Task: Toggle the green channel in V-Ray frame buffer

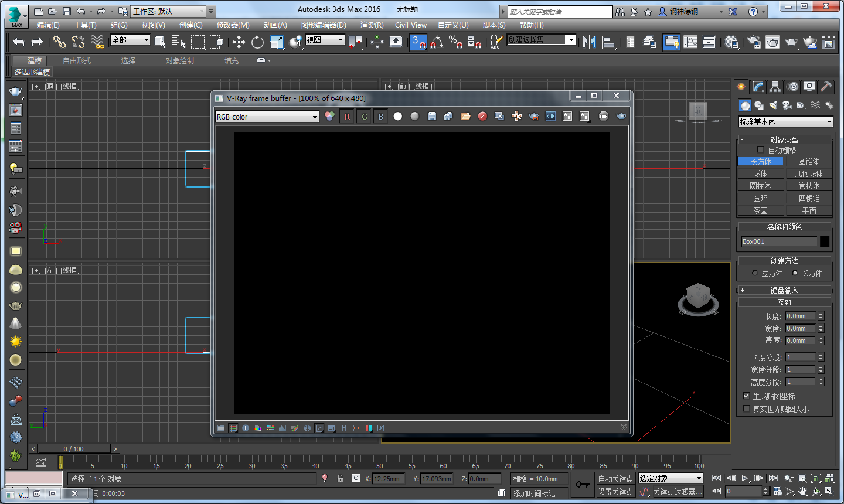Action: tap(364, 116)
